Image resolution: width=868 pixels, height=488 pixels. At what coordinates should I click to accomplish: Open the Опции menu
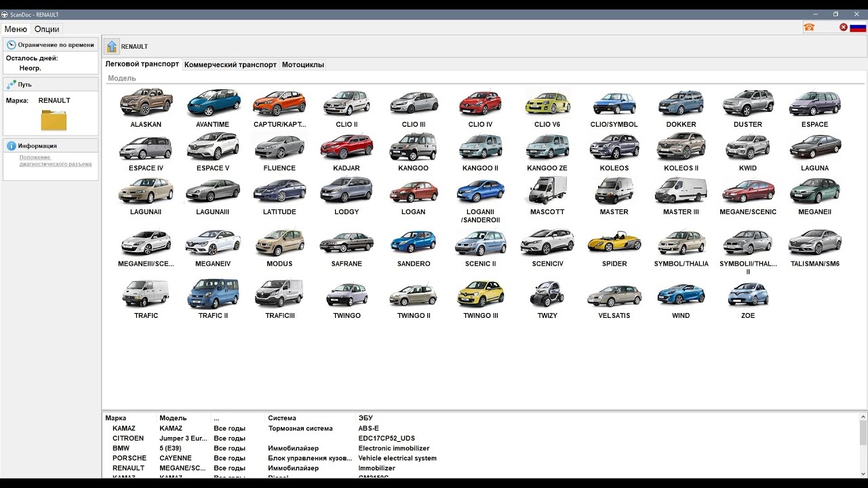(47, 29)
